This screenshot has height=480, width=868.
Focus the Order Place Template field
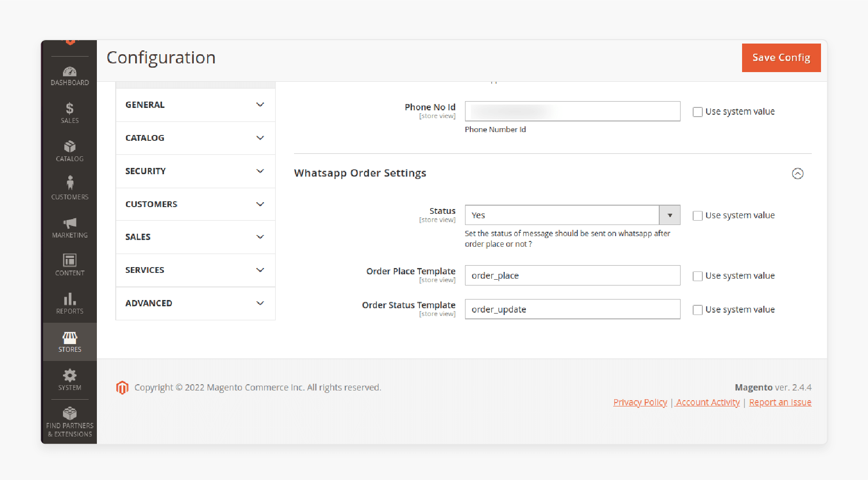pos(573,275)
